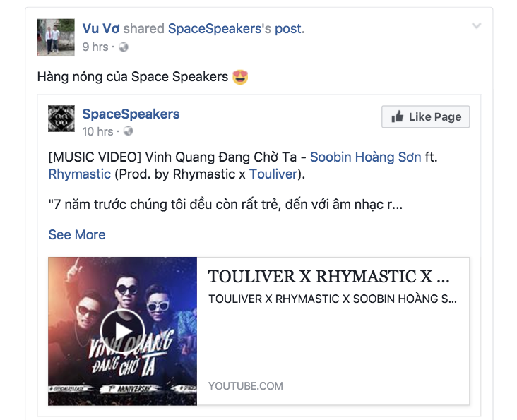Open the SpaceSpeakers page name in shared post
Viewport: 517px width, 420px height.
pos(131,114)
